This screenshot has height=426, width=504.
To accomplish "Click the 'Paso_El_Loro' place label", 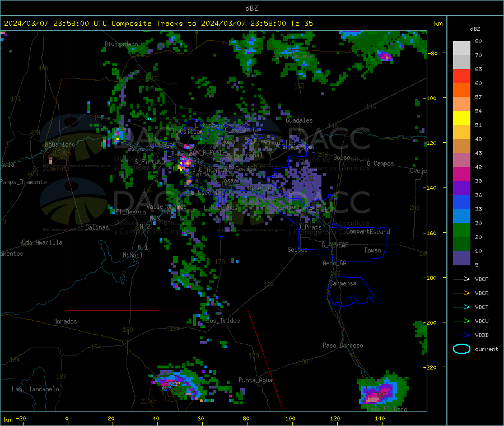I will click(387, 409).
